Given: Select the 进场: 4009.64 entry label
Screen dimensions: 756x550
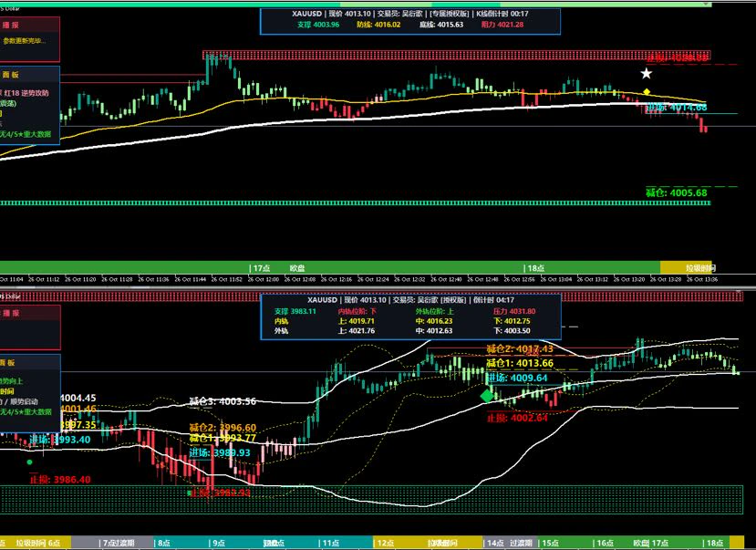Looking at the screenshot, I should pyautogui.click(x=517, y=378).
